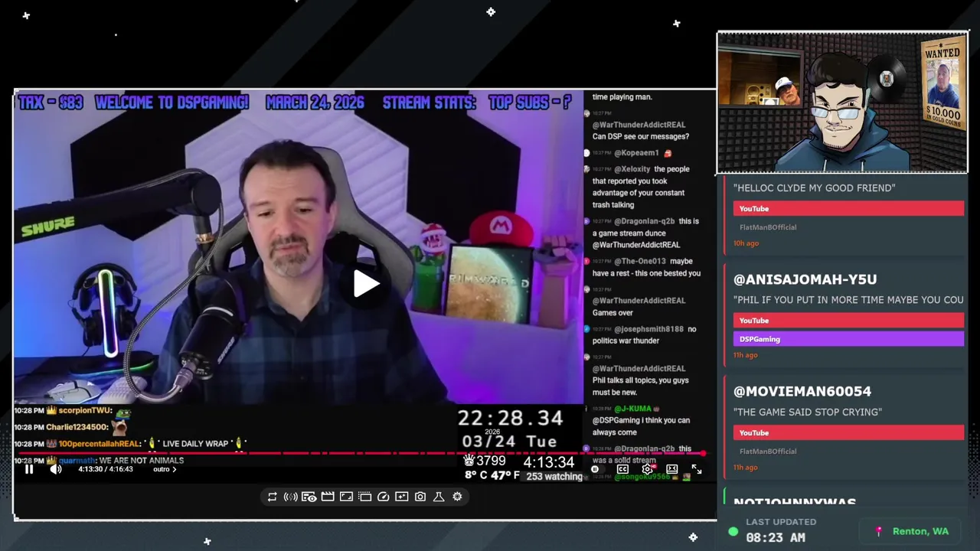Screen dimensions: 980x551
Task: Click chat message 'Can DSP see our messages?'
Action: 641,136
